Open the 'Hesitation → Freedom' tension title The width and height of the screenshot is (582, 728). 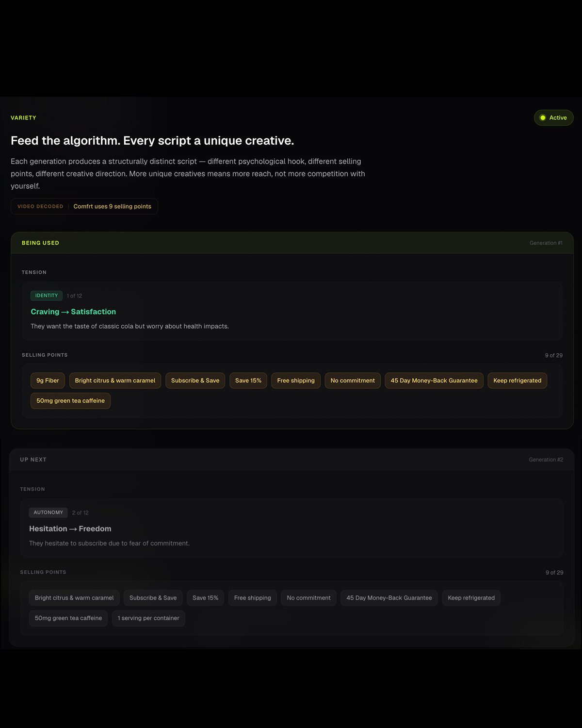(70, 529)
